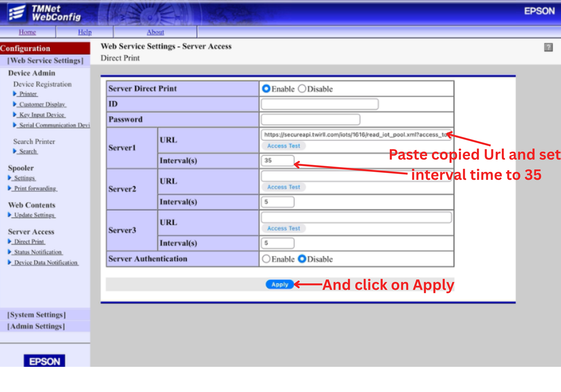Expand the Admin Settings section

click(x=36, y=326)
